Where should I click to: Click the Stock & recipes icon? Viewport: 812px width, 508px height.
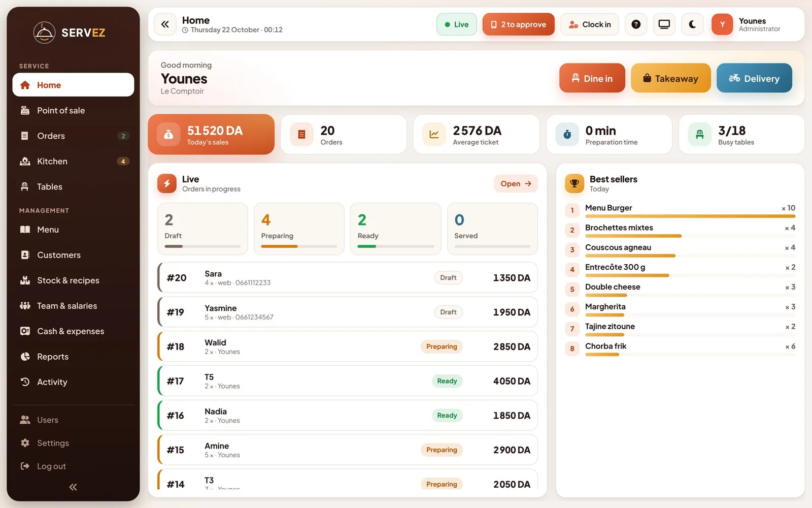pyautogui.click(x=25, y=280)
